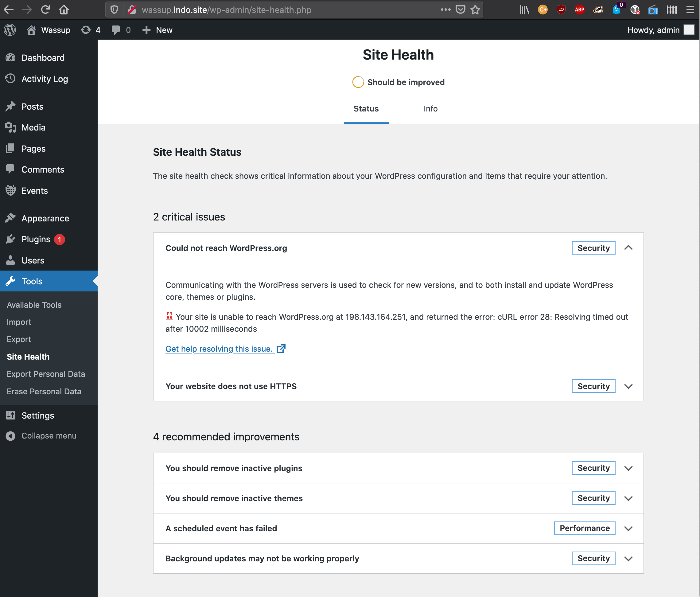The height and width of the screenshot is (597, 700).
Task: Click 'Export Personal Data' in the sidebar
Action: (x=46, y=374)
